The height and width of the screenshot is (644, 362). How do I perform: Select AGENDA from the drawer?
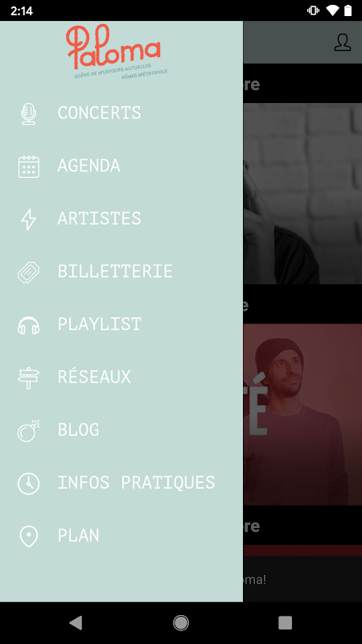pos(88,166)
